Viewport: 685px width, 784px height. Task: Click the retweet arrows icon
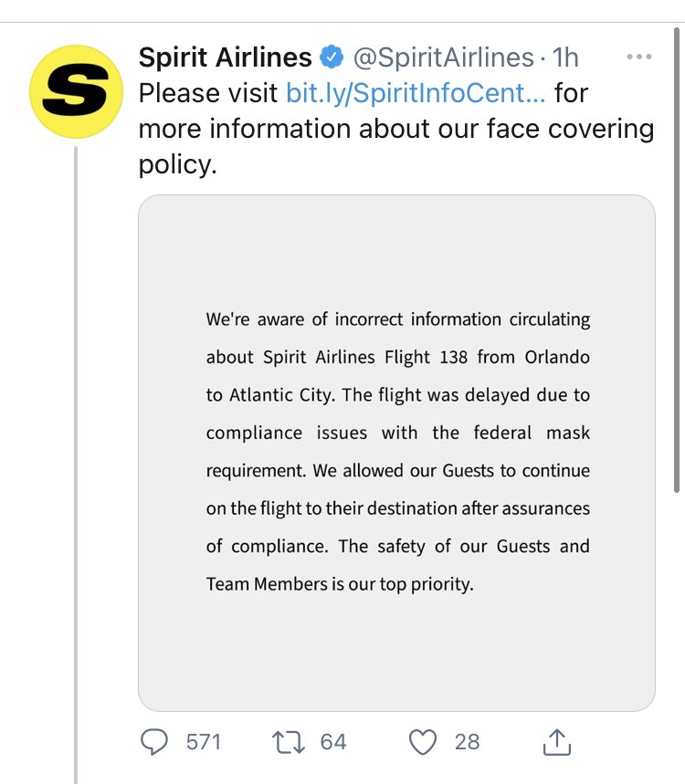pyautogui.click(x=289, y=742)
